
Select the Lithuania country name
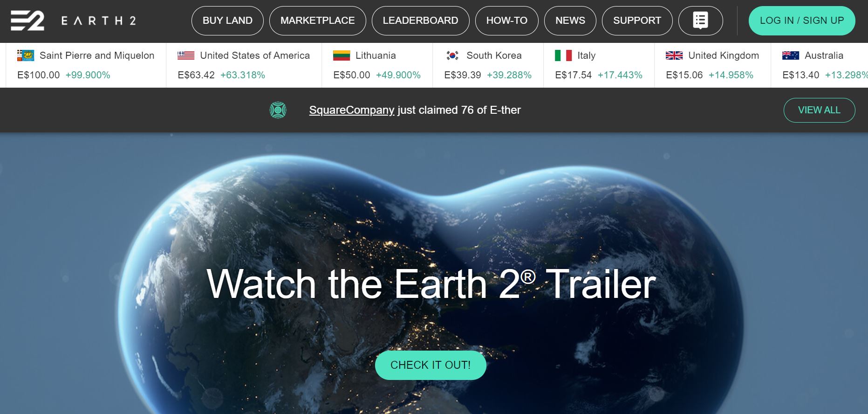pos(376,55)
